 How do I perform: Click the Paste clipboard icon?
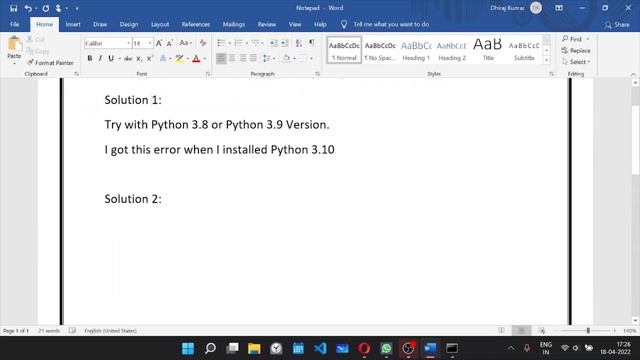point(14,44)
